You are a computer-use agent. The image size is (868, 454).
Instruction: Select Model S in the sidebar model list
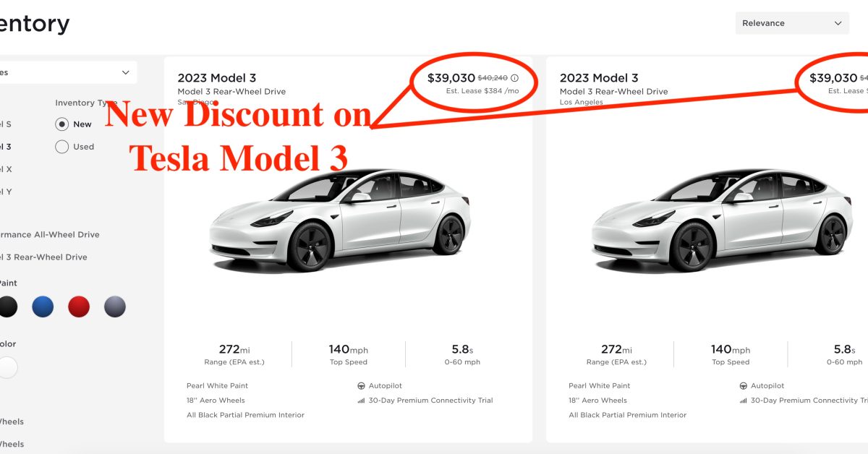click(7, 124)
